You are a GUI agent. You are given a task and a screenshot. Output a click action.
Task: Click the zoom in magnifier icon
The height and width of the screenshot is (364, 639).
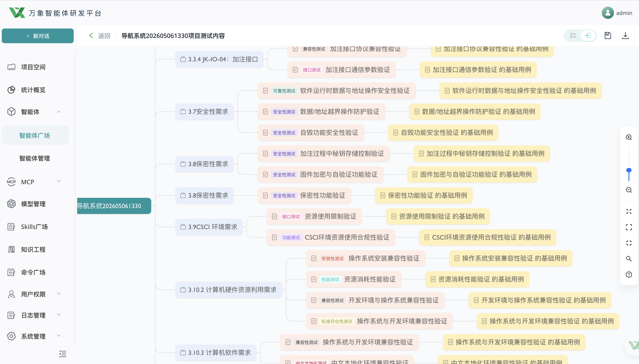click(x=629, y=137)
